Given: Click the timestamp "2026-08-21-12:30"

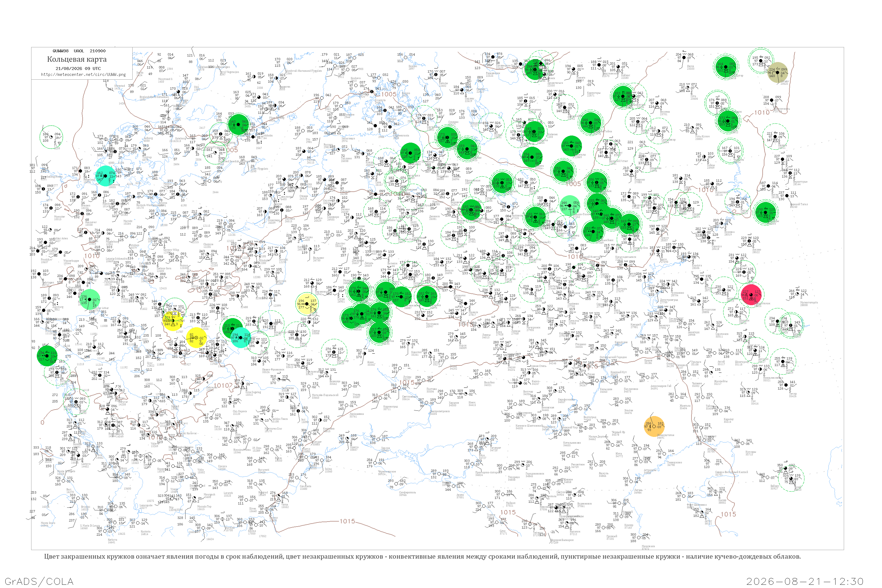Looking at the screenshot, I should pos(805,582).
